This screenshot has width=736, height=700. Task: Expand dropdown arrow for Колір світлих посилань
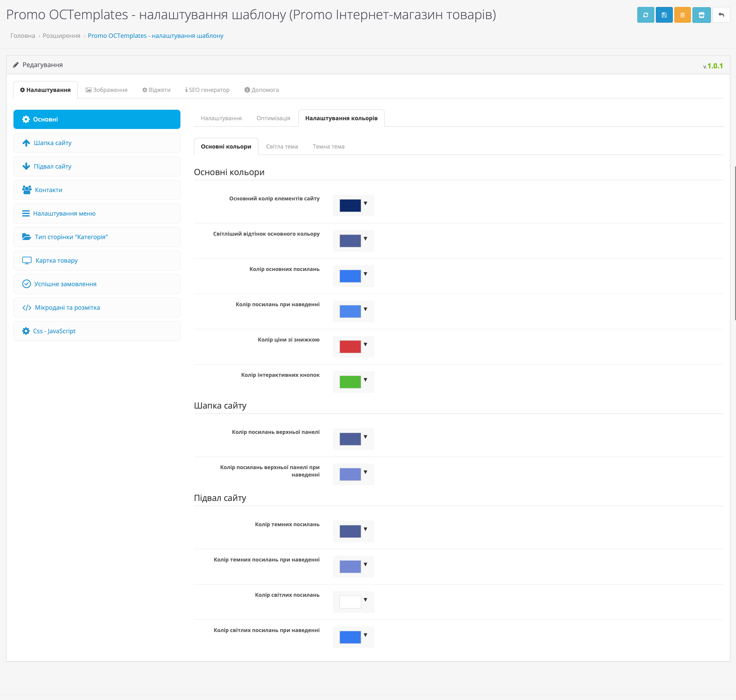(x=365, y=600)
